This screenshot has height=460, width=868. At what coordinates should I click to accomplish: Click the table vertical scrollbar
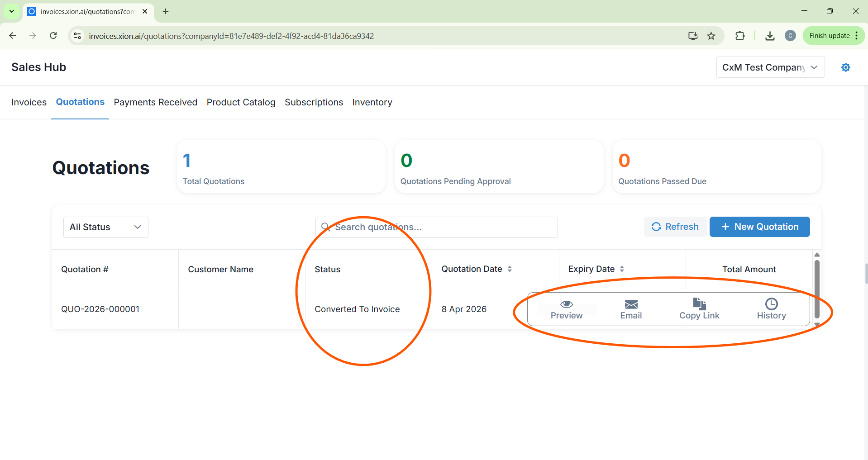coord(817,289)
